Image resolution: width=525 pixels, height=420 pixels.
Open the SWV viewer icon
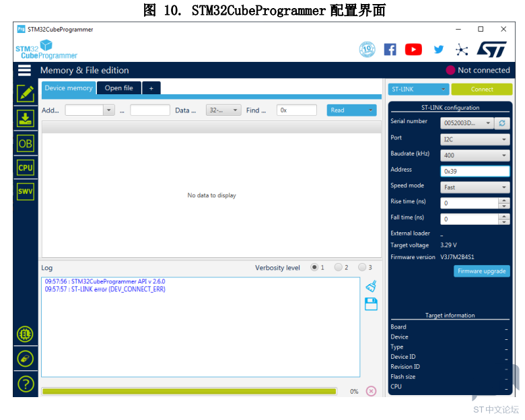click(x=26, y=192)
